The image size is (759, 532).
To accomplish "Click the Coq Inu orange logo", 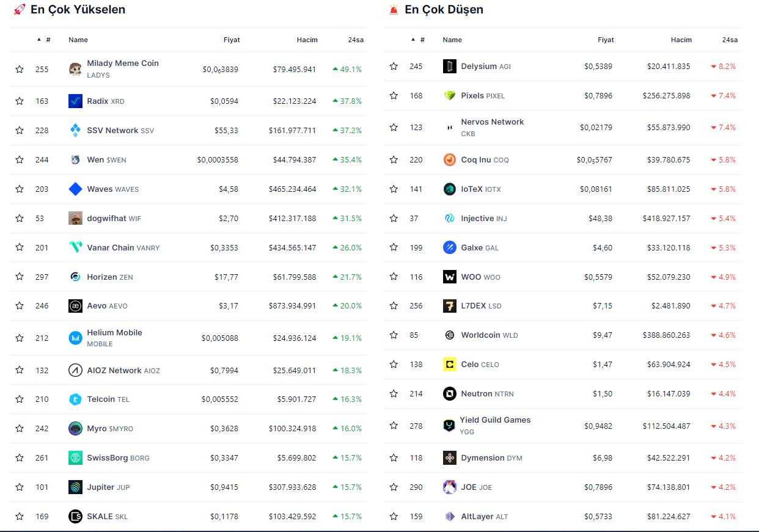I will [449, 160].
